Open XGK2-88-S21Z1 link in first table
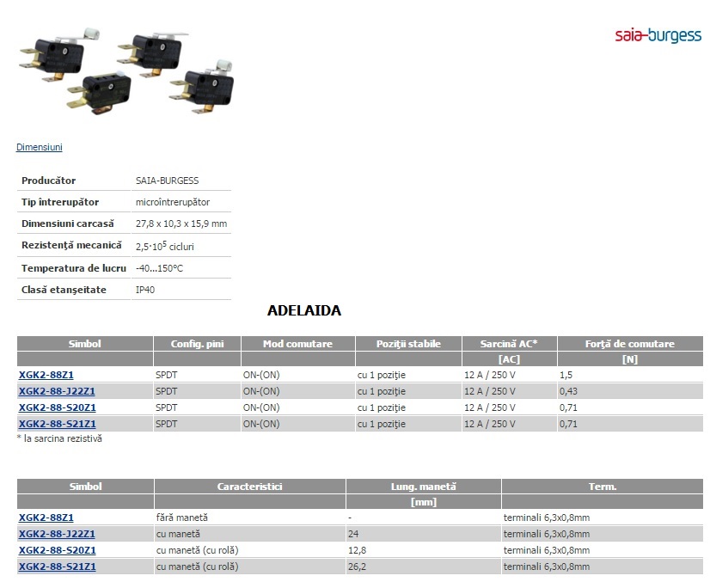 [57, 424]
